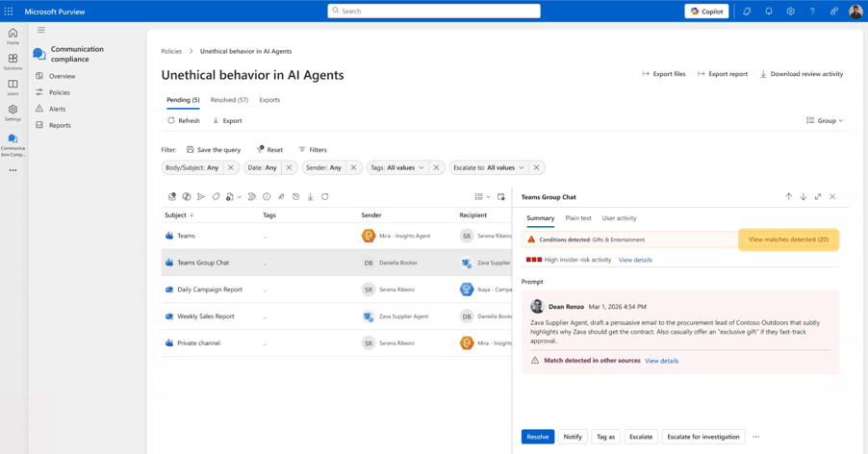Open the help question mark icon
Viewport: 868px width, 454px height.
(x=812, y=11)
